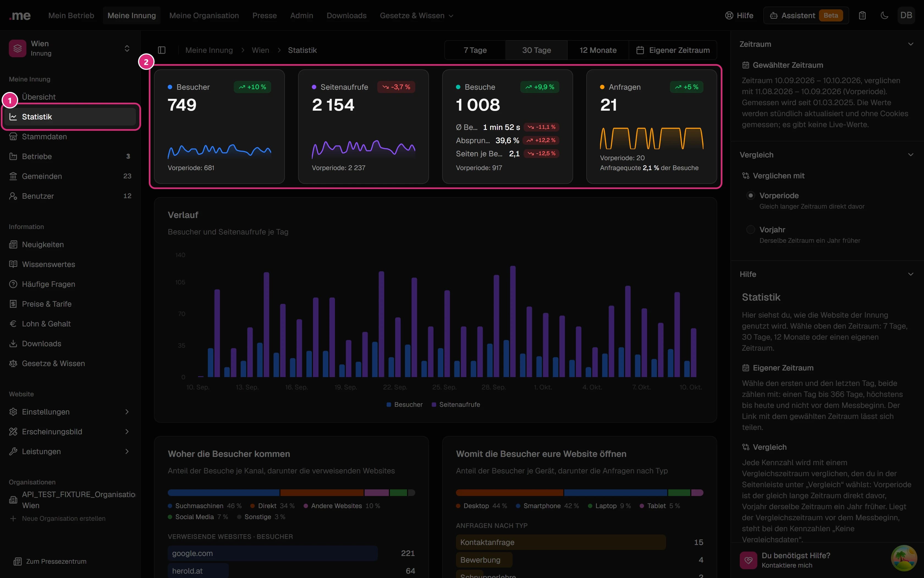Open the clipboard icon in top bar
The height and width of the screenshot is (578, 924).
[862, 15]
